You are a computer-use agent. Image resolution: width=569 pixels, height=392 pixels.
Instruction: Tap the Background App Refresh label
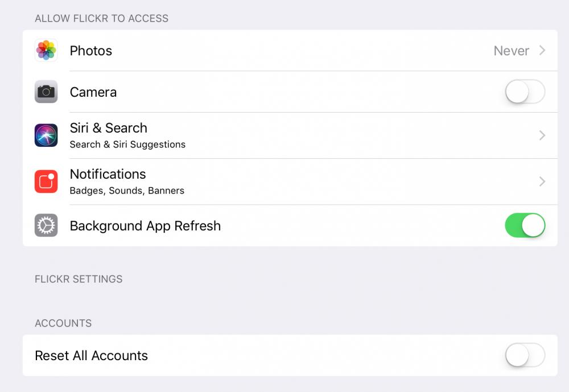click(145, 226)
